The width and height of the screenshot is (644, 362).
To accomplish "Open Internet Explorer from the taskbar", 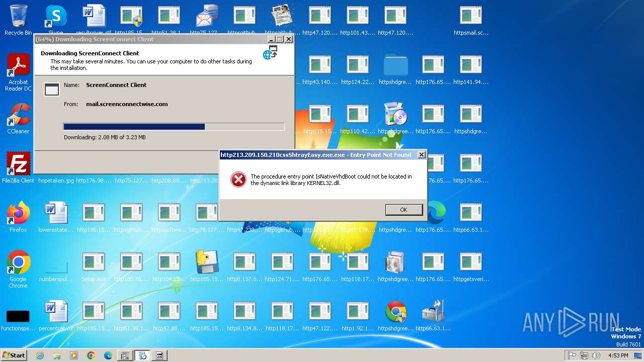I will pyautogui.click(x=40, y=355).
